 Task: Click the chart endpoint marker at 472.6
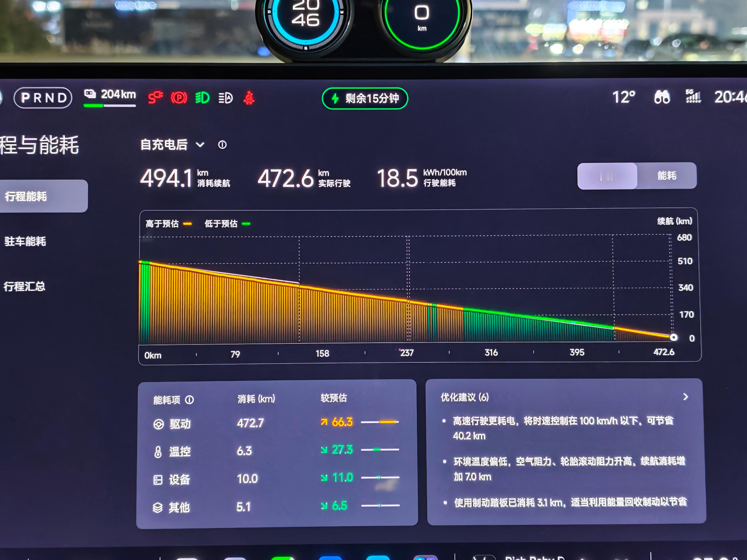pos(673,337)
